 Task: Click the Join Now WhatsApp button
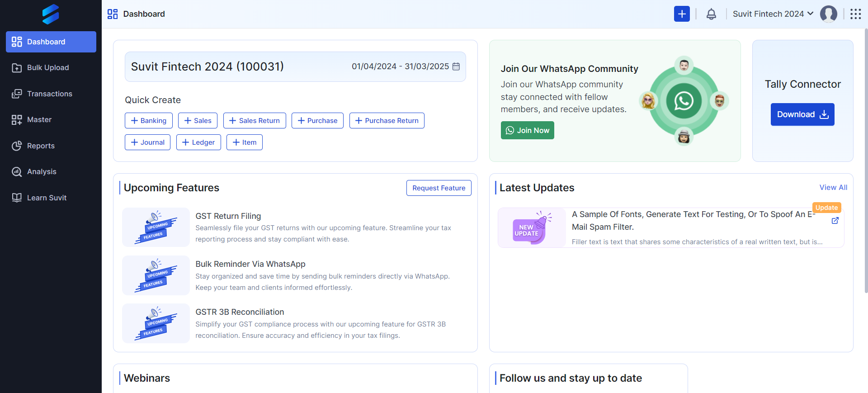tap(528, 130)
